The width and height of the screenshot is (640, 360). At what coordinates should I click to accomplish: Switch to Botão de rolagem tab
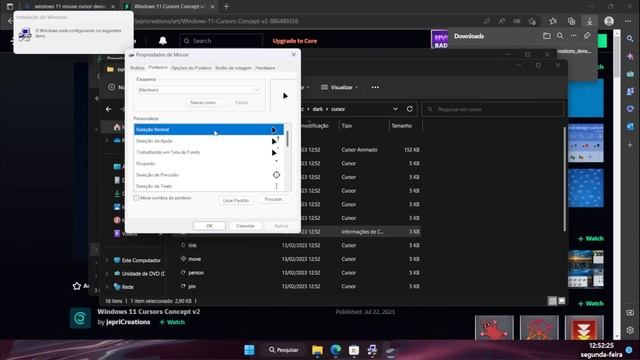tap(233, 68)
